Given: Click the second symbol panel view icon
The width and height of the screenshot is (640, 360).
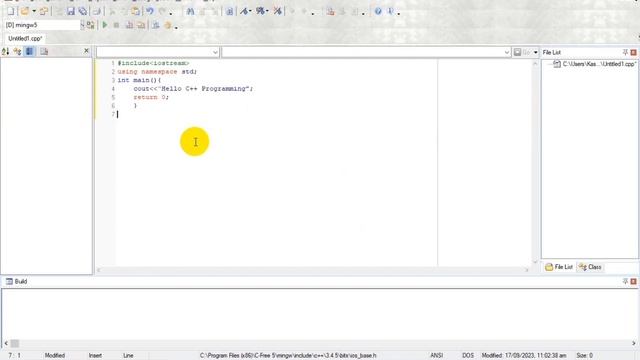Looking at the screenshot, I should coord(17,51).
